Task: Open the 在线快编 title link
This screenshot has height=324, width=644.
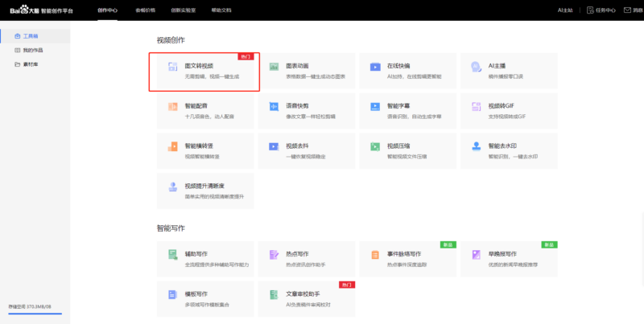Action: click(x=398, y=66)
